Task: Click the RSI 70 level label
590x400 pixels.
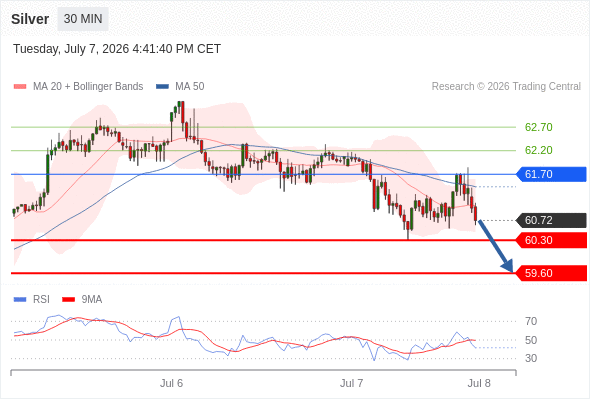Action: point(531,321)
